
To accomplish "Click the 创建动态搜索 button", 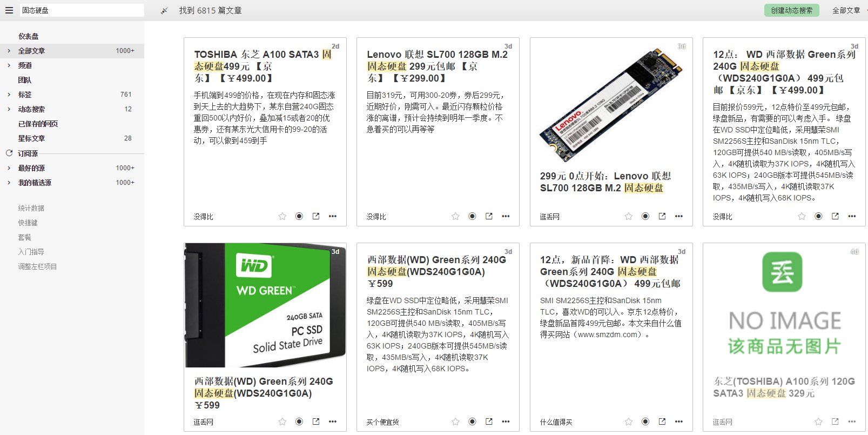I will click(x=792, y=10).
